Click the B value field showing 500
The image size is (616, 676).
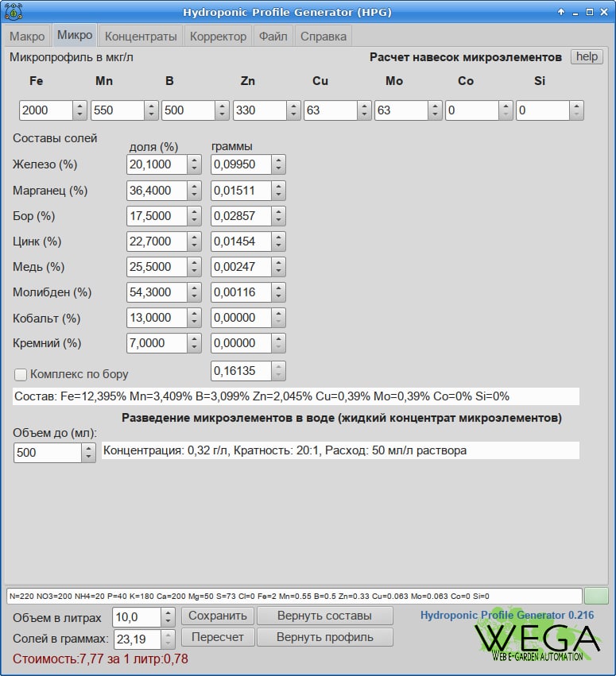coord(188,110)
